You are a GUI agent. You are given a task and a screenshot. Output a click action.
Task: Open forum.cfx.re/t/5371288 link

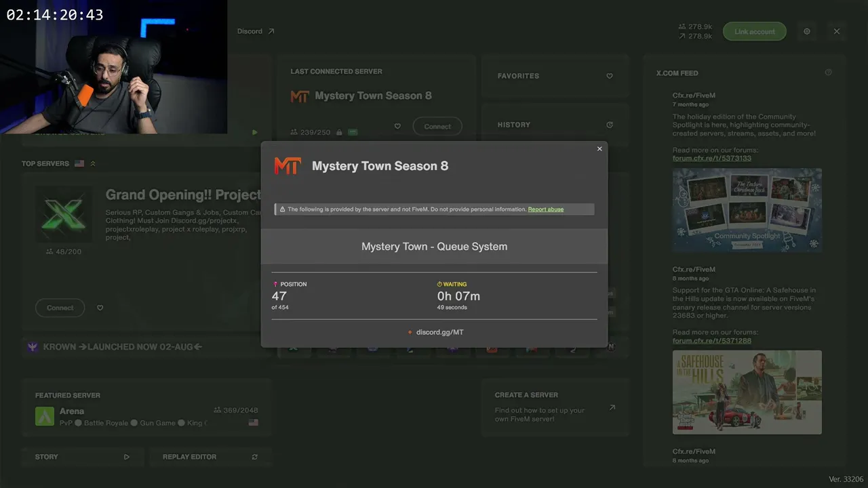[x=712, y=341]
